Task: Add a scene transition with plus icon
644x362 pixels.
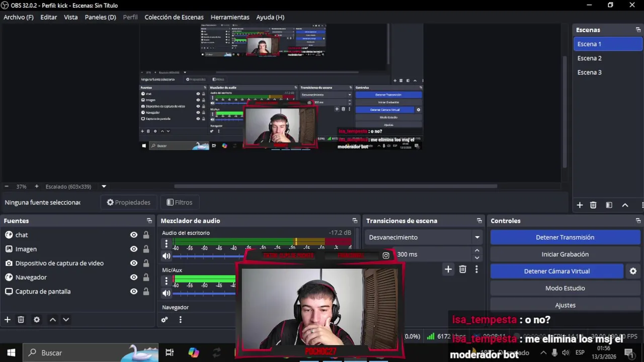Action: 448,269
